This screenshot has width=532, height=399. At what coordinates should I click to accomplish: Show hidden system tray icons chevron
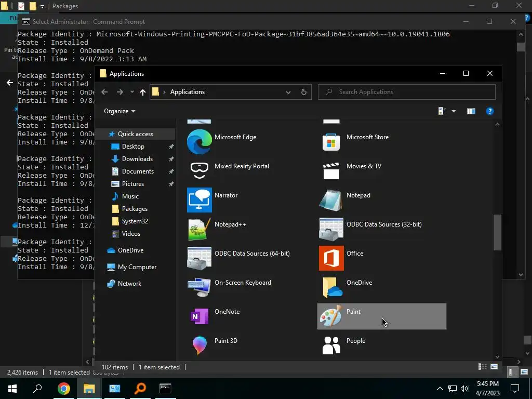point(440,389)
